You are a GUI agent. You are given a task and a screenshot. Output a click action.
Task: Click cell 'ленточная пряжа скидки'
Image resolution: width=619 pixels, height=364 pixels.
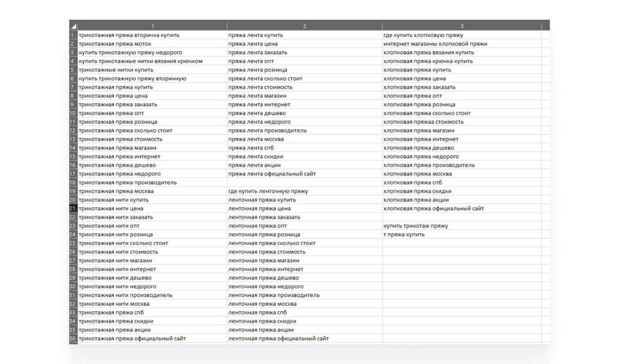pyautogui.click(x=304, y=321)
